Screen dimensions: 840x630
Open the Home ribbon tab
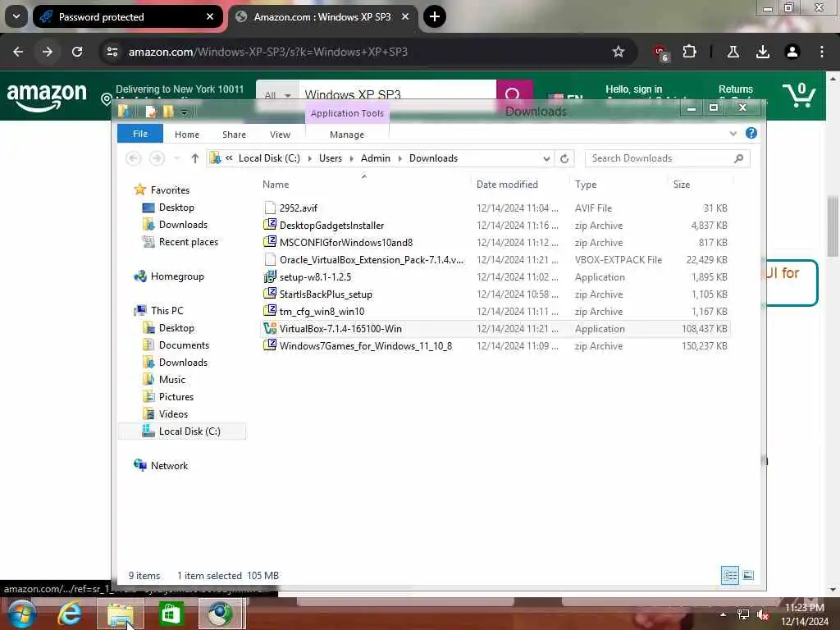pos(187,135)
